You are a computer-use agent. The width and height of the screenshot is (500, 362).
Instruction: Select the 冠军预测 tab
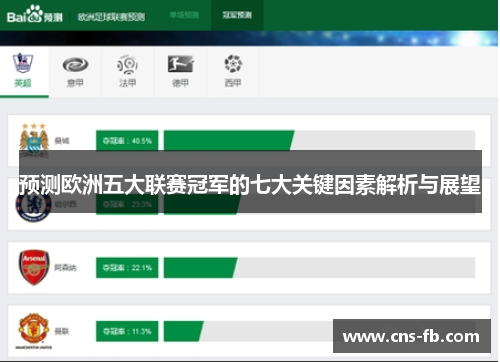click(237, 15)
